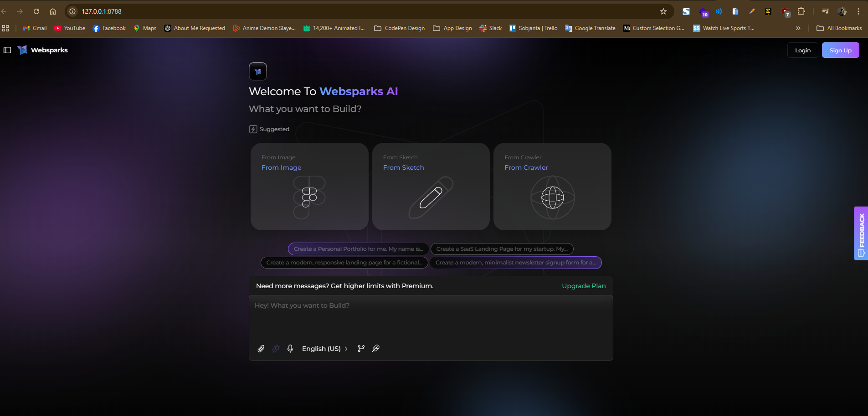Choose the minimalist newsletter signup prompt suggestion
This screenshot has width=868, height=416.
click(x=516, y=263)
